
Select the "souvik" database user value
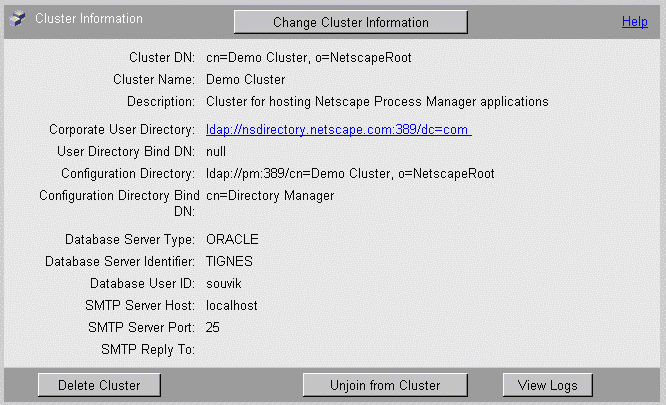pos(224,284)
